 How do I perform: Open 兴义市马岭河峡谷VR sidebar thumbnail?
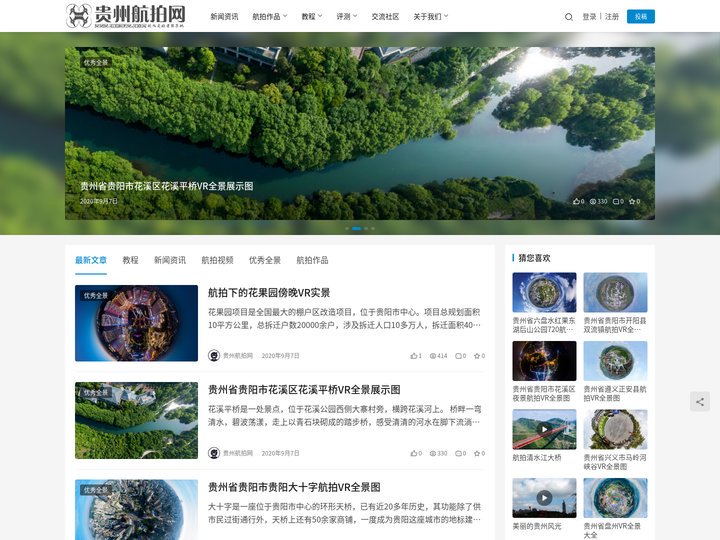click(615, 429)
